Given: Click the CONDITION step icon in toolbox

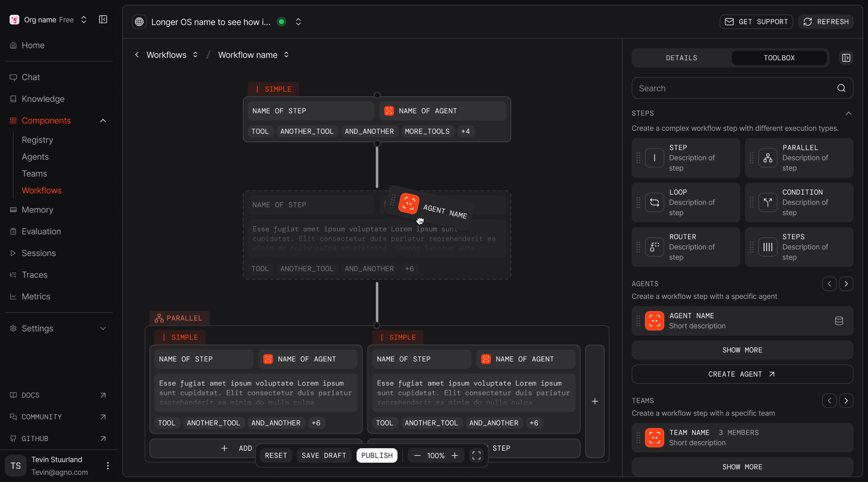Looking at the screenshot, I should tap(768, 202).
